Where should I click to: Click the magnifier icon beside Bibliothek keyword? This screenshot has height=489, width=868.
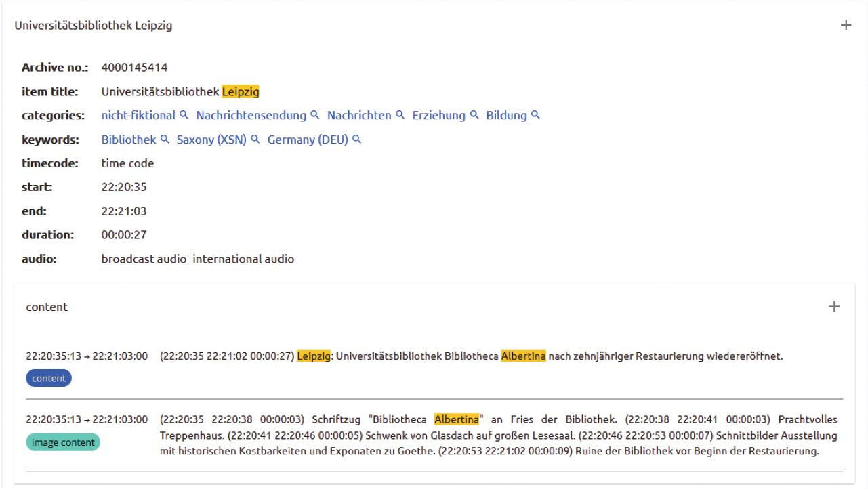pos(164,140)
